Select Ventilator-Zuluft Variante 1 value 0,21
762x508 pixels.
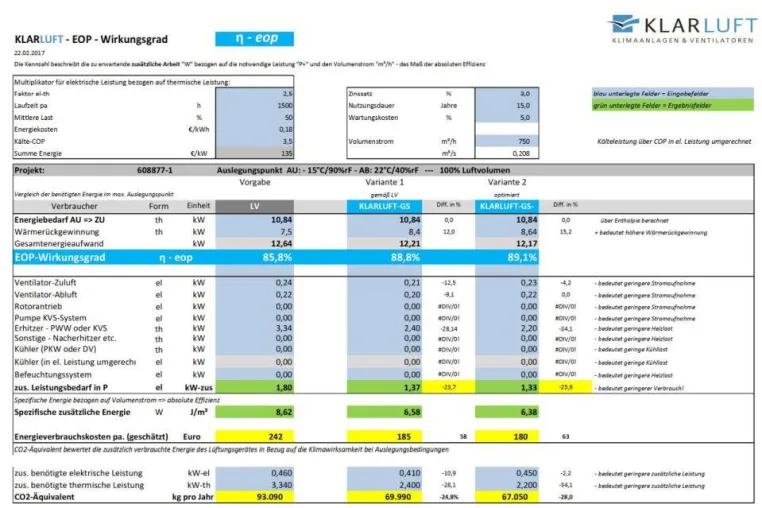pyautogui.click(x=384, y=283)
